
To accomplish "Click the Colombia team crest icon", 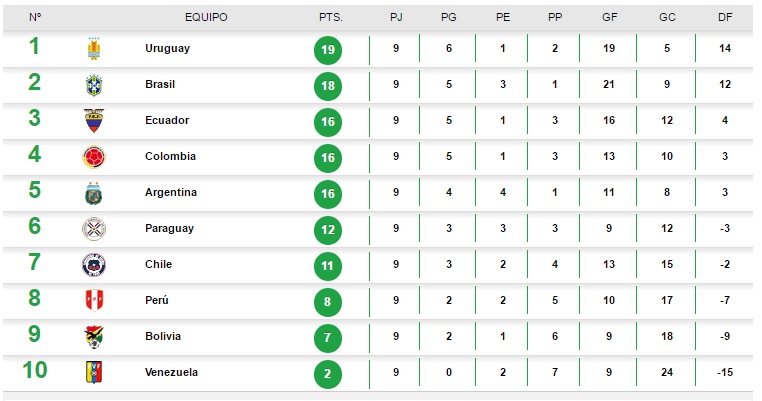I will [94, 157].
